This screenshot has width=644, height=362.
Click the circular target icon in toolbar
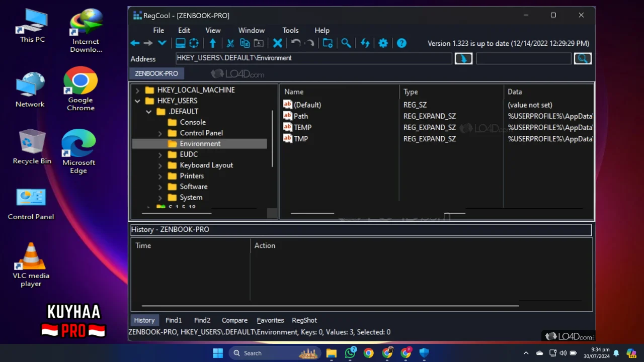click(x=194, y=43)
